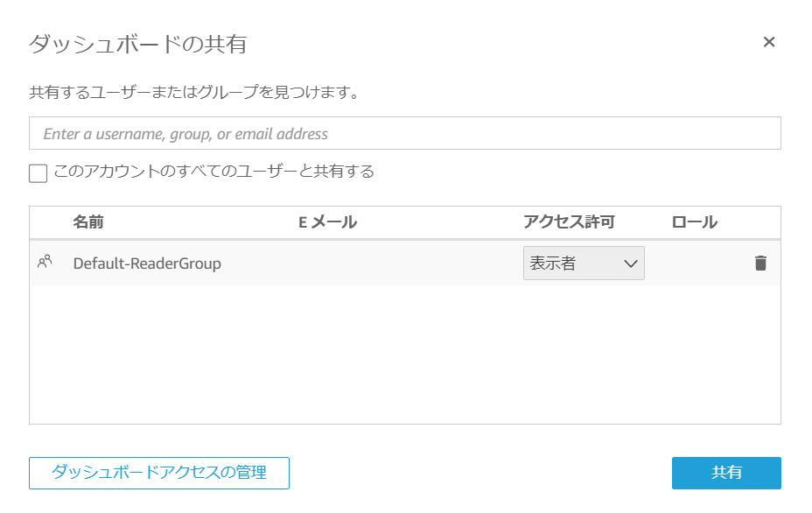
Task: Click the Eメール column header
Action: coord(328,221)
